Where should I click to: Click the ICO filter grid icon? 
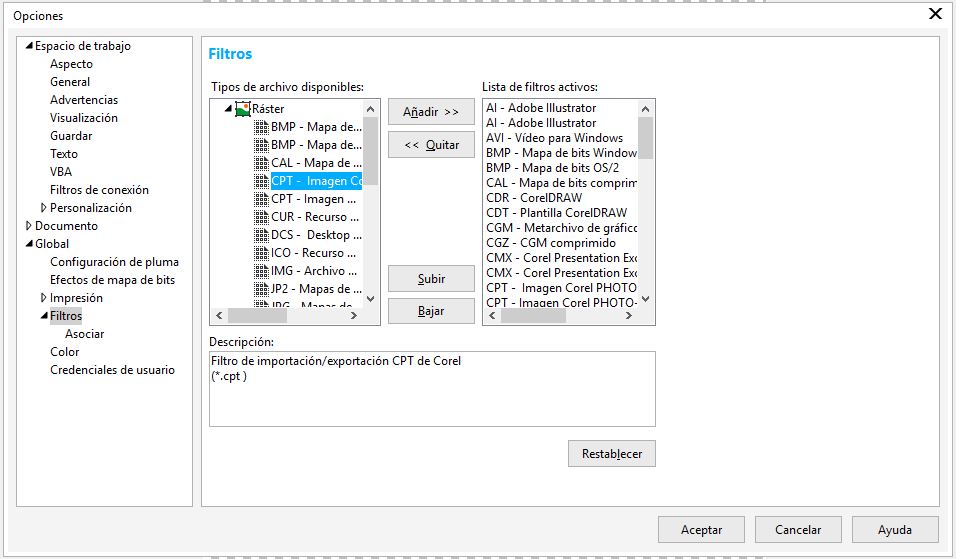(261, 253)
